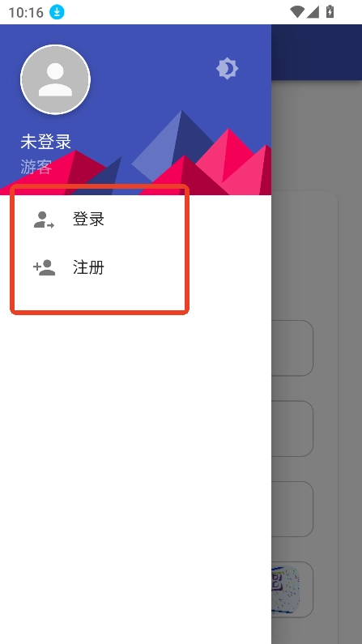This screenshot has height=644, width=362.
Task: Dismiss drawer by tapping dimmed dark app bar
Action: pyautogui.click(x=317, y=52)
